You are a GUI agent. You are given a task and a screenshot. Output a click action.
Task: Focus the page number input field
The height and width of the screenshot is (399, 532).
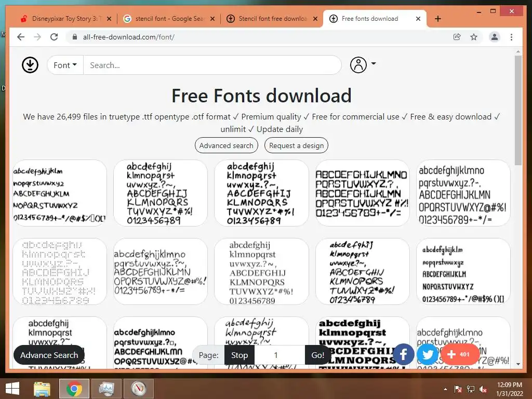(280, 355)
